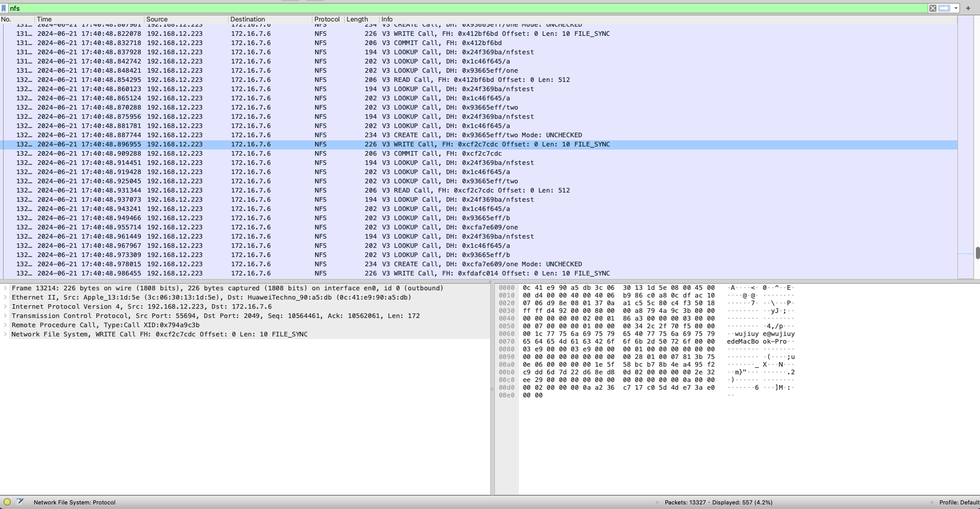Add a display filter button with plus

point(968,8)
